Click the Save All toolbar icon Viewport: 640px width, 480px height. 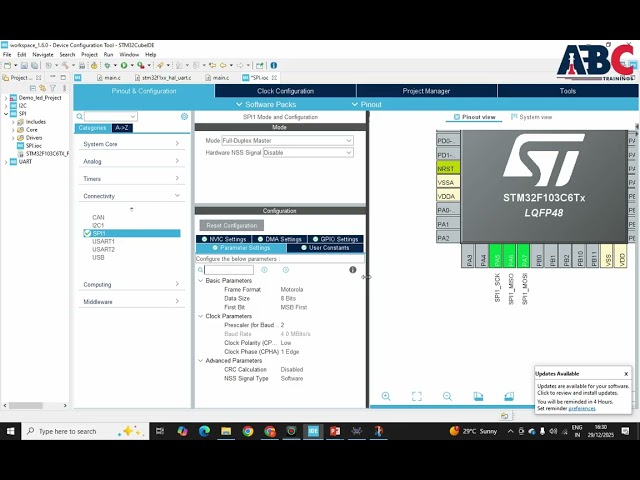pos(34,65)
